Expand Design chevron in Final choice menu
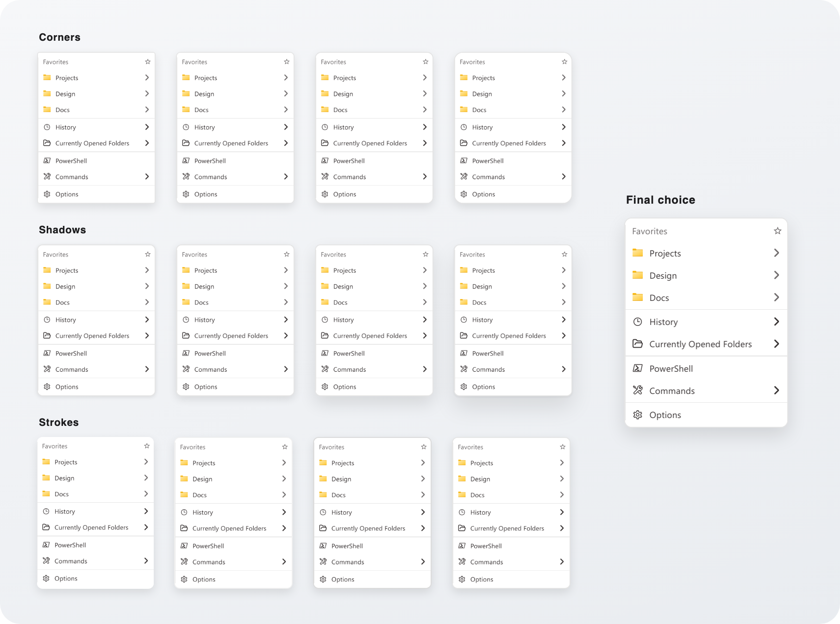This screenshot has width=840, height=624. click(777, 275)
